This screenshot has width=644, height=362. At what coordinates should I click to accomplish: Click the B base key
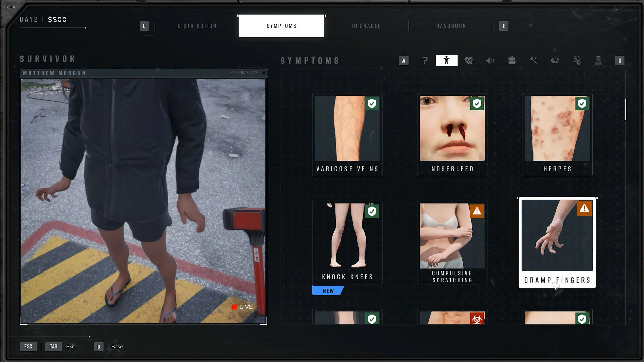(x=99, y=346)
